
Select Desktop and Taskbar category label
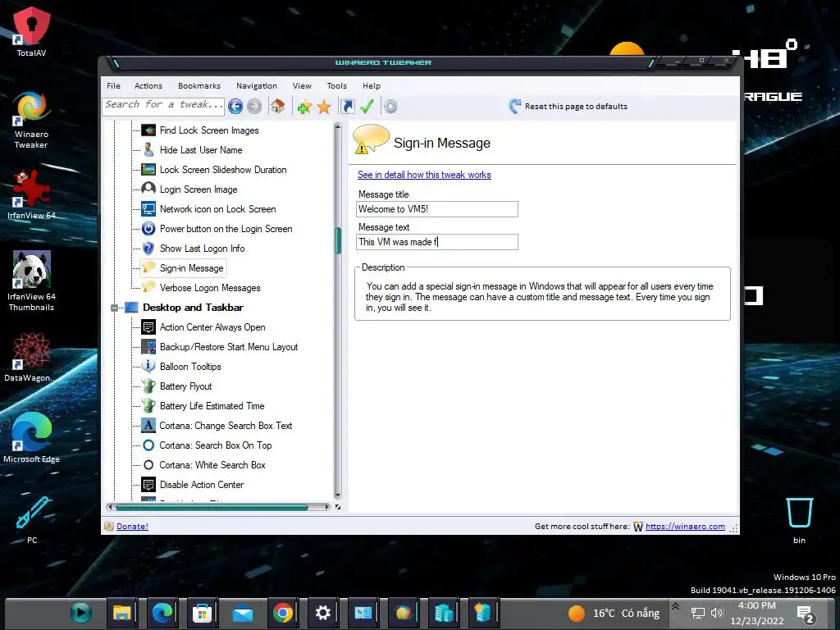[x=193, y=308]
